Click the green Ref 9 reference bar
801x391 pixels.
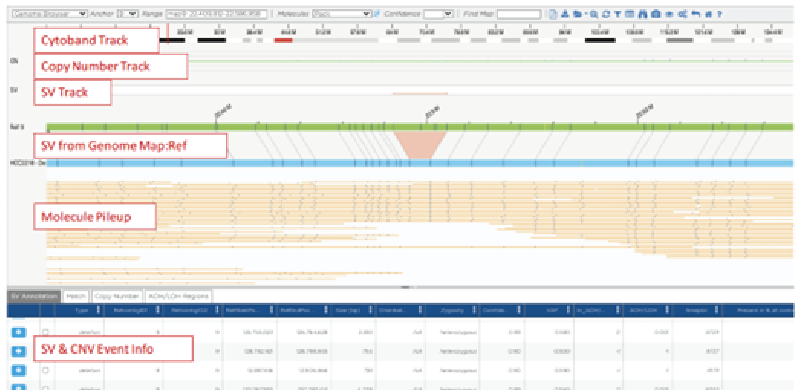click(420, 127)
